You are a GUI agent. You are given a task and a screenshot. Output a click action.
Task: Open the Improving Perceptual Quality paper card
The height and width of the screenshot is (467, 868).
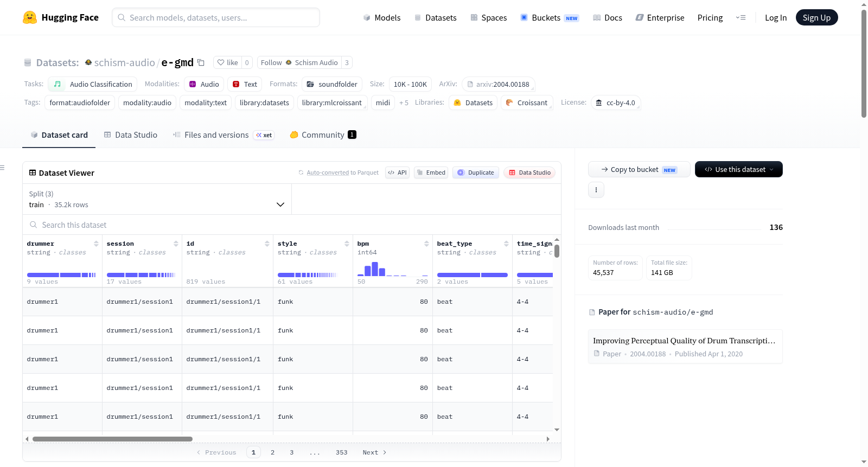685,347
